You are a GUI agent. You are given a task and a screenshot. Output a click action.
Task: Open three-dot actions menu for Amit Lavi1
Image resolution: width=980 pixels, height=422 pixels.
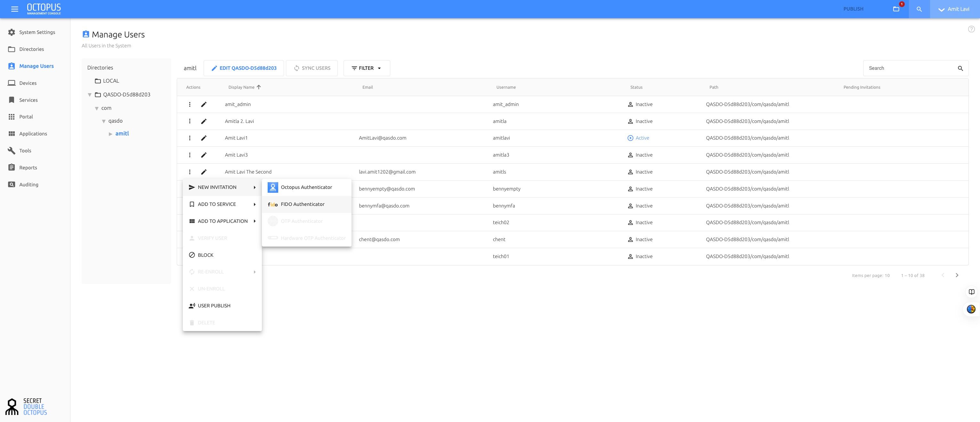tap(190, 138)
